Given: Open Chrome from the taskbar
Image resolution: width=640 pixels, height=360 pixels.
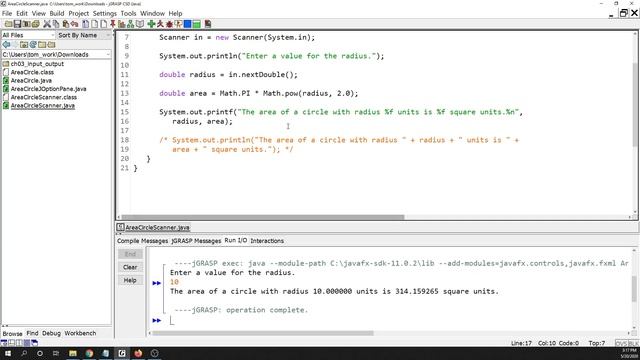Looking at the screenshot, I should (x=89, y=353).
